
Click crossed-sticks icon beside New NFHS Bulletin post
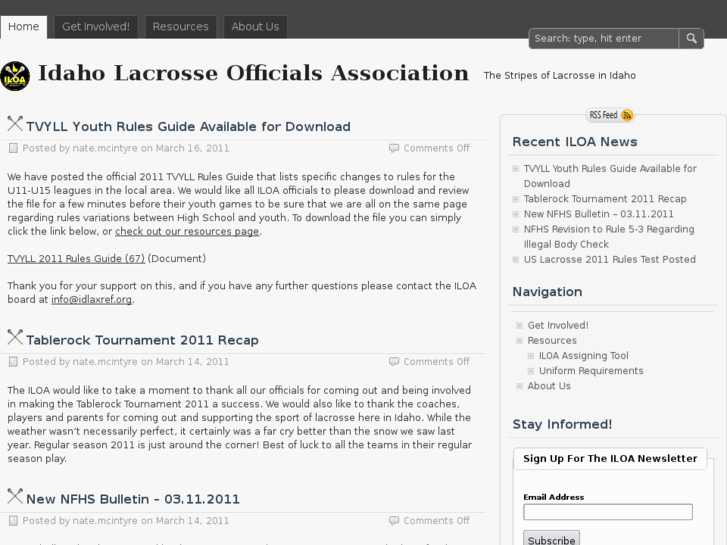(x=15, y=496)
